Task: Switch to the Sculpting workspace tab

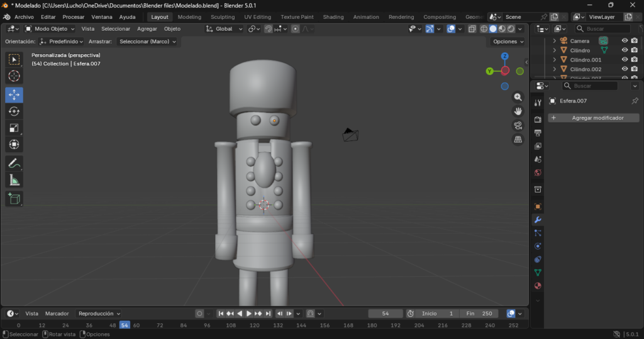Action: point(223,17)
